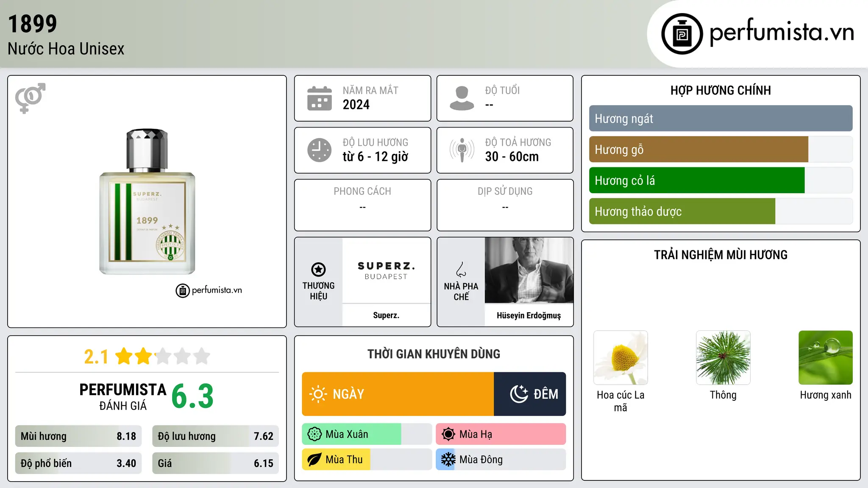Click the Mùa Xuân season bar

pos(367,434)
